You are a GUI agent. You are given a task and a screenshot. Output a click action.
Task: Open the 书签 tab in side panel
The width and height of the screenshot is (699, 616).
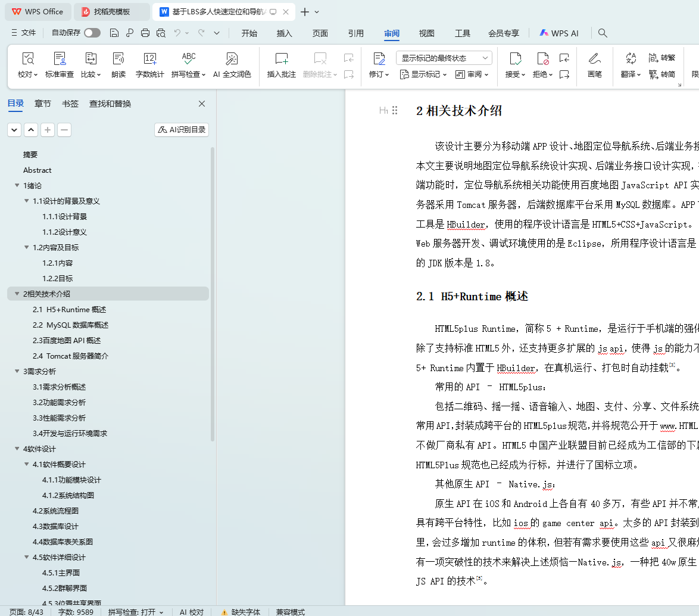[x=70, y=104]
